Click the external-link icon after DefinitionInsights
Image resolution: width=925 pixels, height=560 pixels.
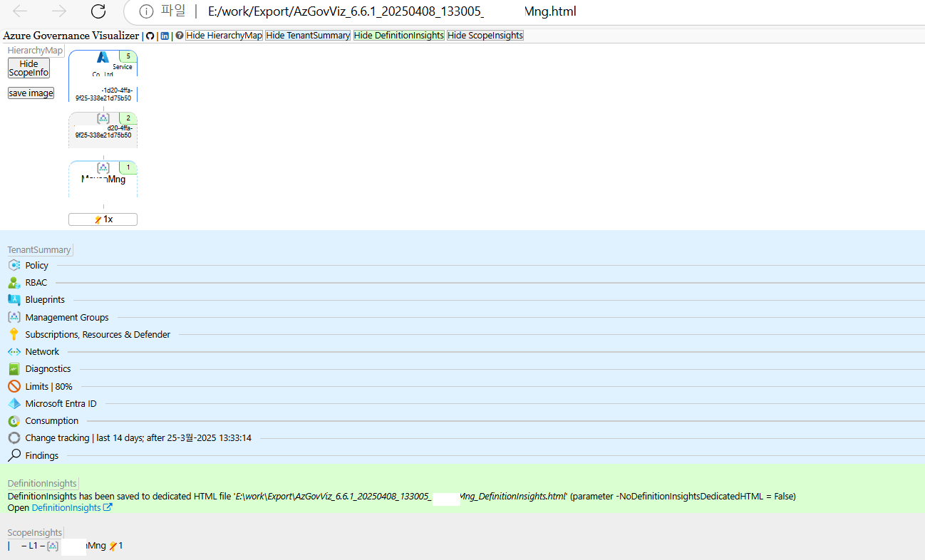click(x=108, y=508)
